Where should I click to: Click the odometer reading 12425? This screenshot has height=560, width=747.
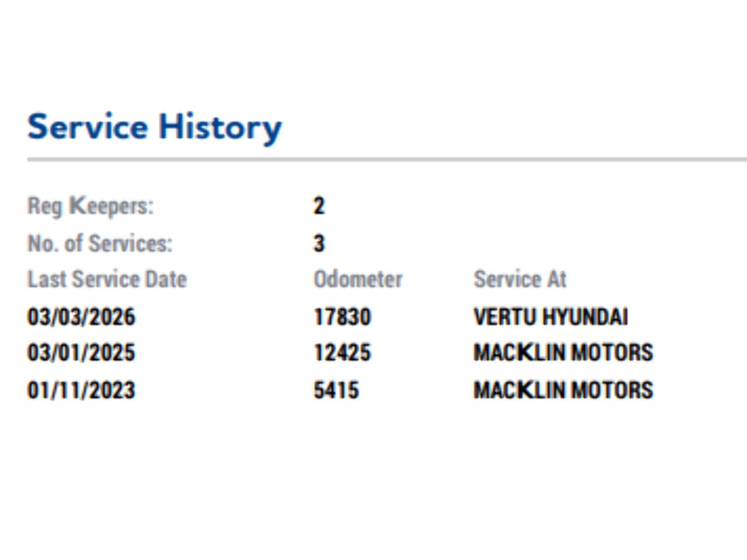tap(342, 353)
